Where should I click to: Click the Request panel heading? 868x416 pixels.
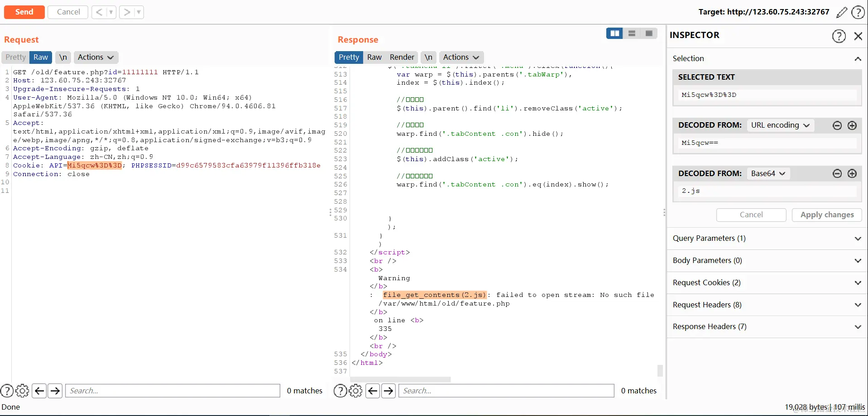pyautogui.click(x=21, y=40)
